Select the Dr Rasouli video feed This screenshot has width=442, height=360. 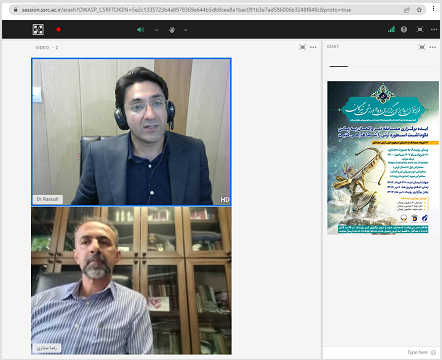131,132
